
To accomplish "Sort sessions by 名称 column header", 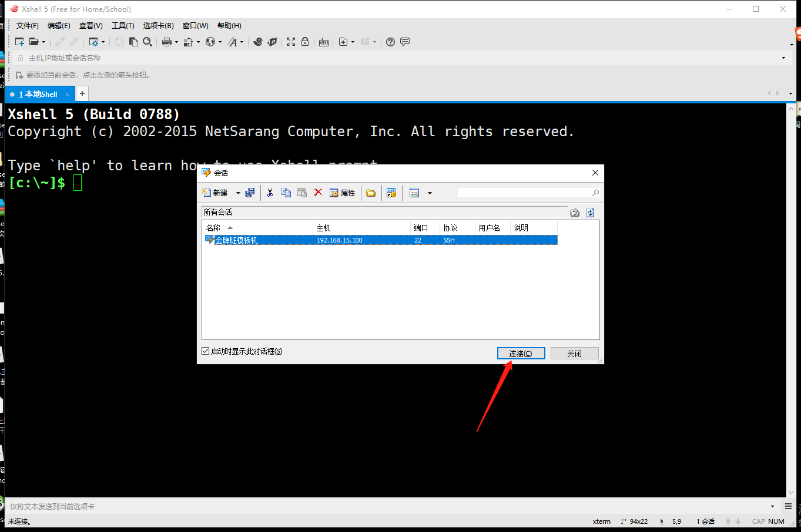I will click(x=257, y=228).
